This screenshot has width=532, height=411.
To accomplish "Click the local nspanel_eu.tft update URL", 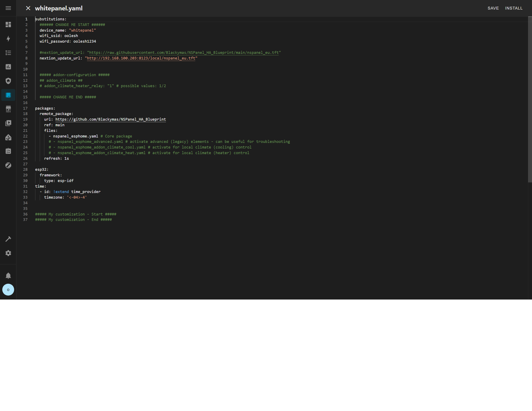I will pyautogui.click(x=141, y=58).
